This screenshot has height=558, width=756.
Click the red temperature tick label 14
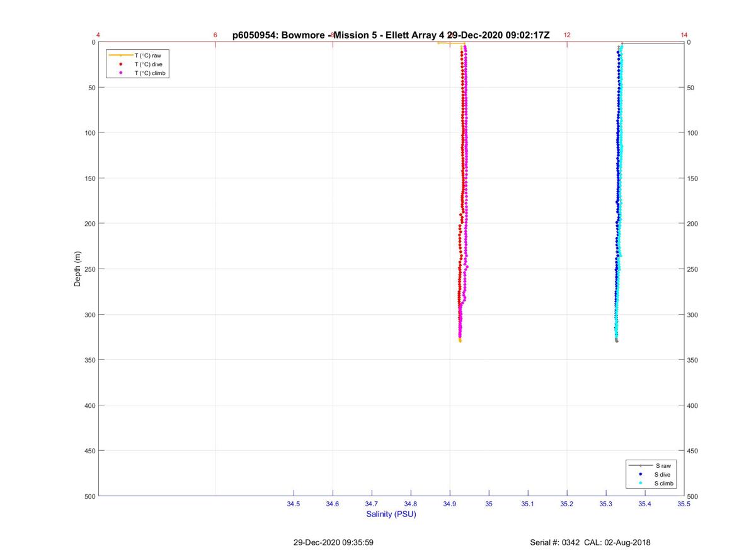tap(684, 35)
